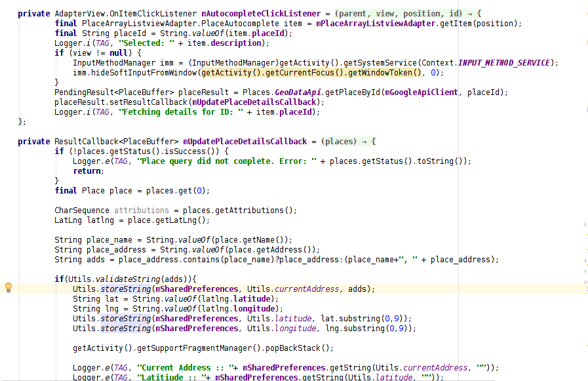The height and width of the screenshot is (381, 588).
Task: Click the italic "GeoDataApi" reference
Action: (x=298, y=92)
